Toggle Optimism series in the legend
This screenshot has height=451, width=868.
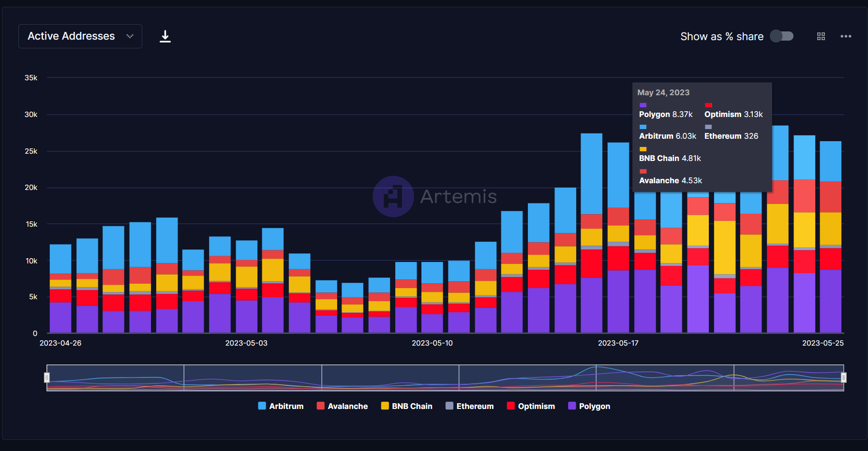[x=531, y=406]
